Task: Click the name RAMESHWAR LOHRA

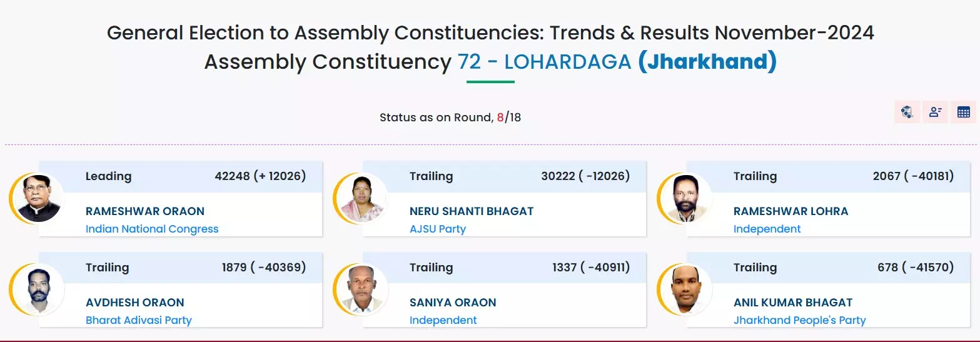Action: [791, 211]
